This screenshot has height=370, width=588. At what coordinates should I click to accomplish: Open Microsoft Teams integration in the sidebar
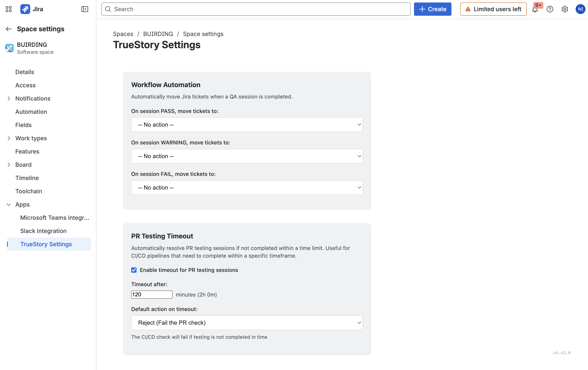tap(55, 218)
